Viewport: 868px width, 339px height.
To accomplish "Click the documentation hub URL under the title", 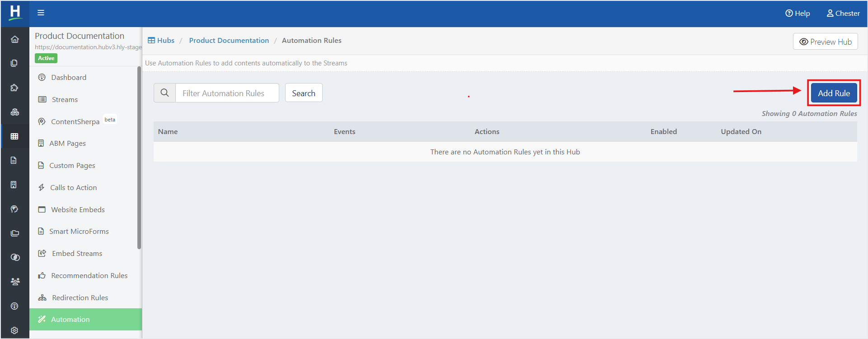I will [88, 47].
